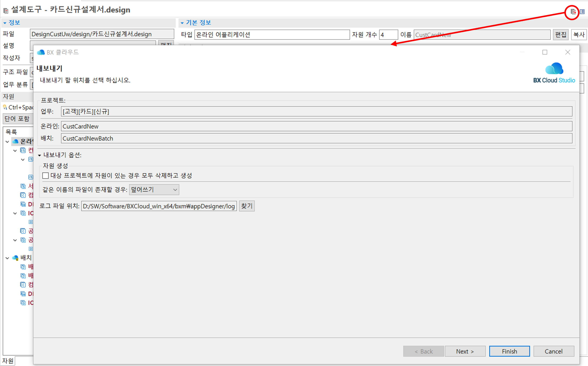588x366 pixels.
Task: Click the 내보내기 dialog heading text
Action: point(50,69)
